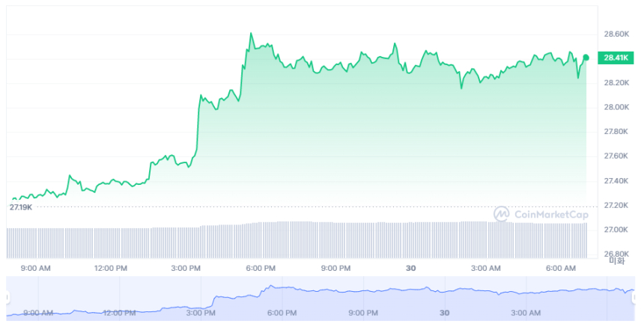This screenshot has height=327, width=644.
Task: Select the 28.60K price axis label
Action: (617, 34)
